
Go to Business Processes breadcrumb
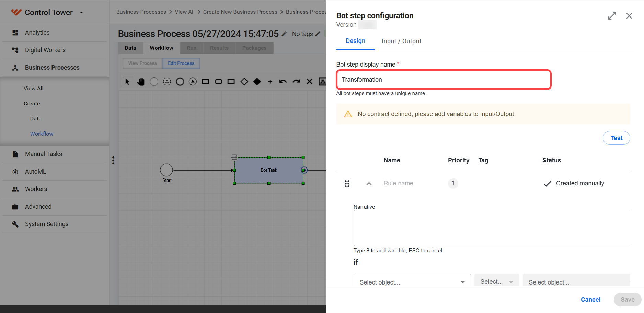(x=141, y=12)
